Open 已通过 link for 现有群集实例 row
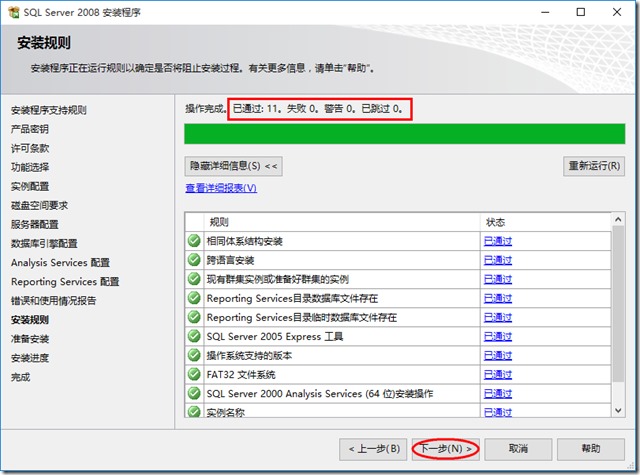Screen dimensions: 640x475 (498, 279)
